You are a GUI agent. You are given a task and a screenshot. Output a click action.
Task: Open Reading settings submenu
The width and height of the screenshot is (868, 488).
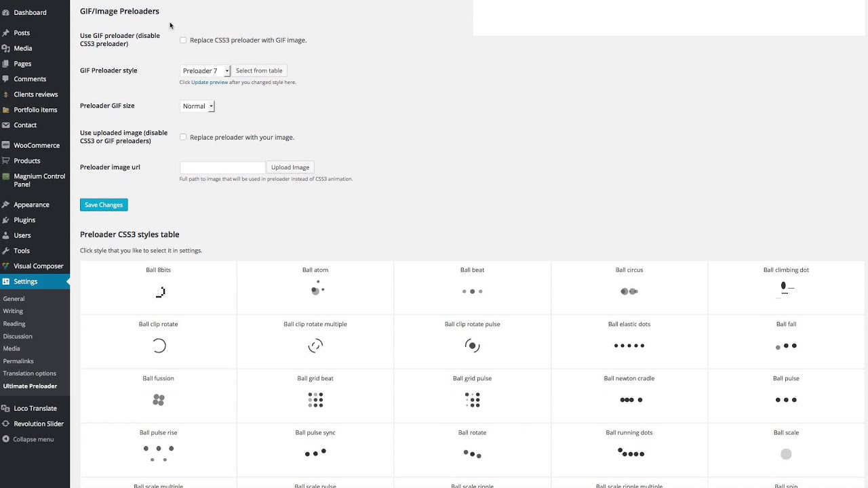tap(14, 324)
